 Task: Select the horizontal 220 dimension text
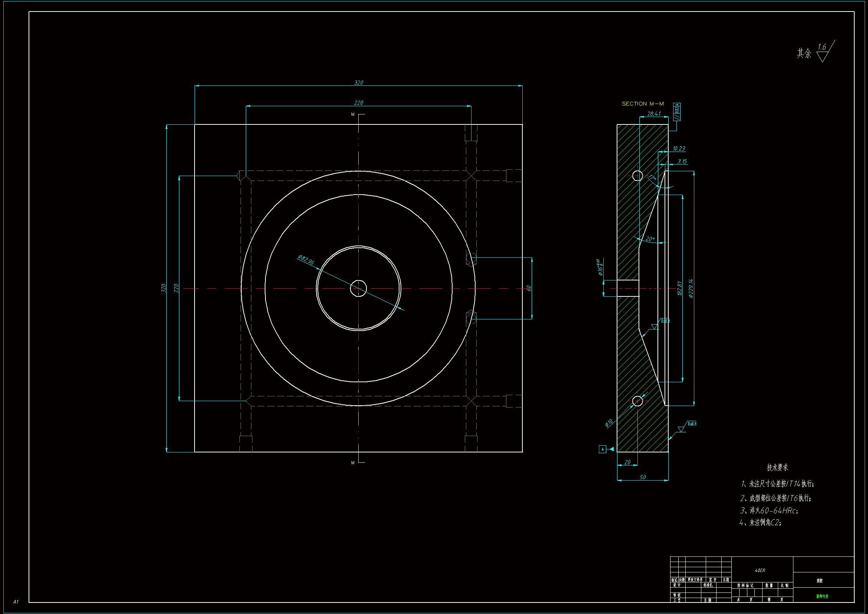[x=358, y=103]
